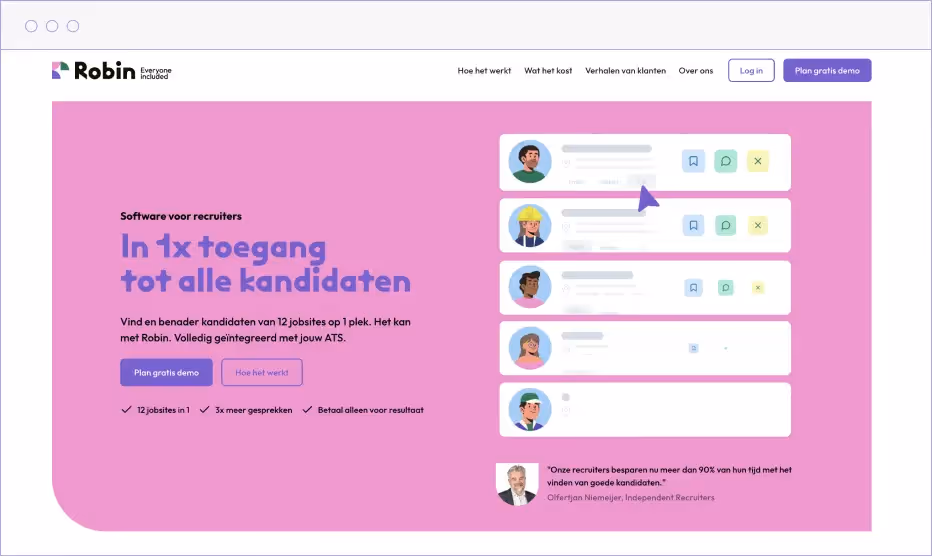
Task: Click the outlined Hoe het werkt button
Action: [x=262, y=372]
